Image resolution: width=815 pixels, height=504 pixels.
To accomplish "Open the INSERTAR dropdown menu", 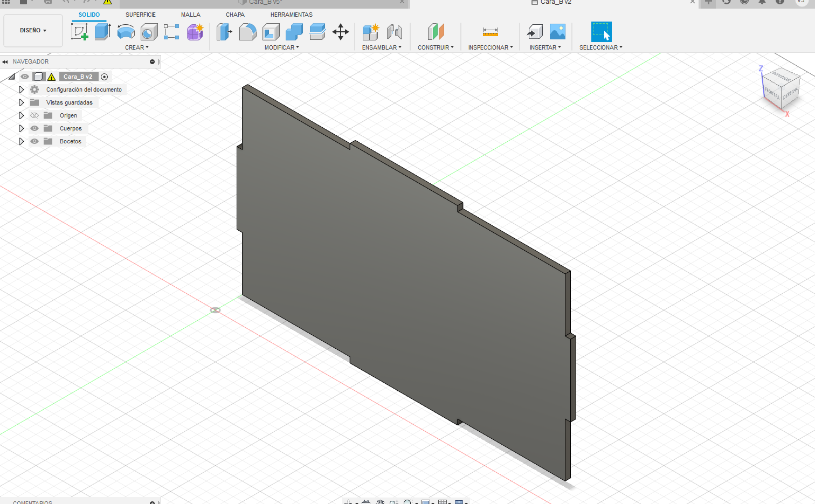I will [x=545, y=47].
